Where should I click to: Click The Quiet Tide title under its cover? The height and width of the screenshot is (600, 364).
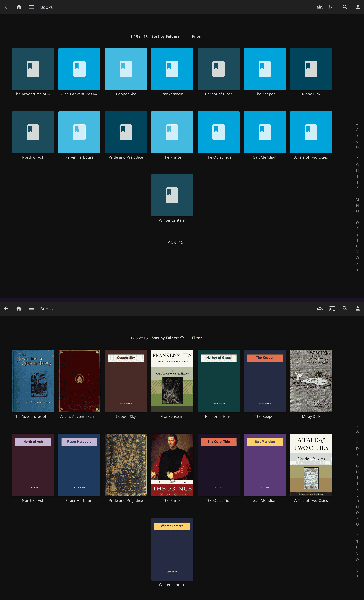[x=219, y=500]
